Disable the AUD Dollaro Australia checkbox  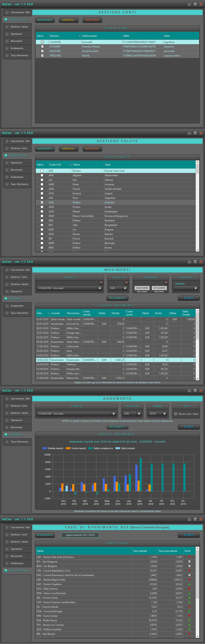click(x=42, y=202)
